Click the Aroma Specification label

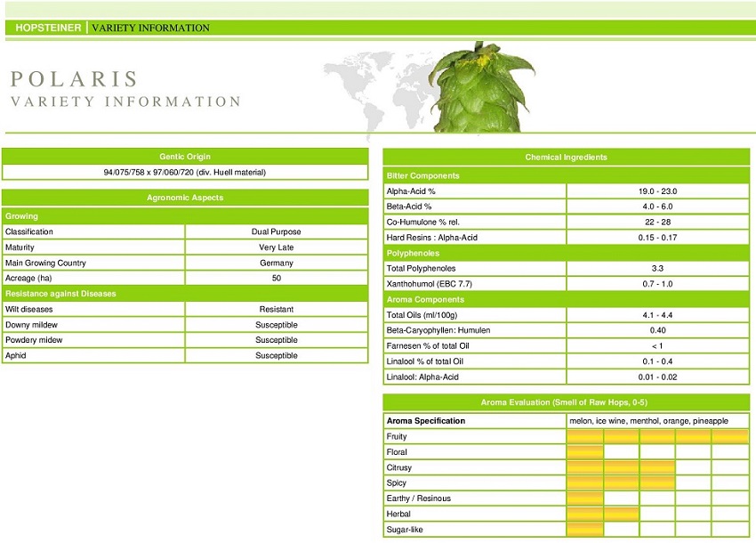pos(426,421)
